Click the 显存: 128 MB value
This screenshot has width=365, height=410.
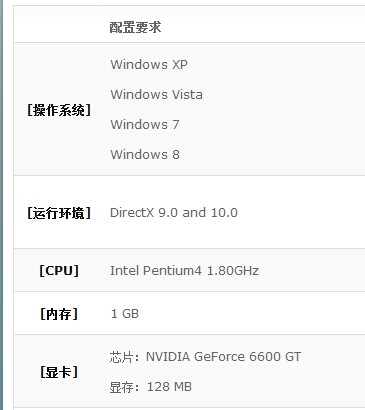pos(151,387)
